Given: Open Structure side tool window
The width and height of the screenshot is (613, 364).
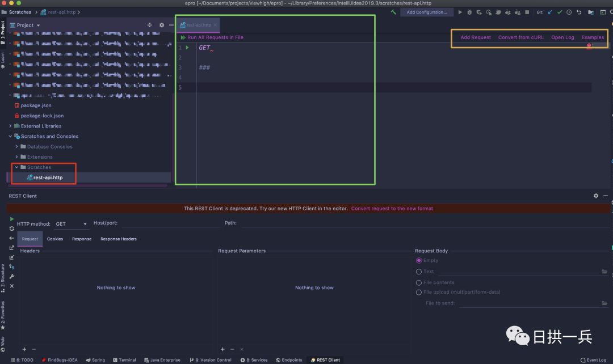Looking at the screenshot, I should click(x=3, y=278).
